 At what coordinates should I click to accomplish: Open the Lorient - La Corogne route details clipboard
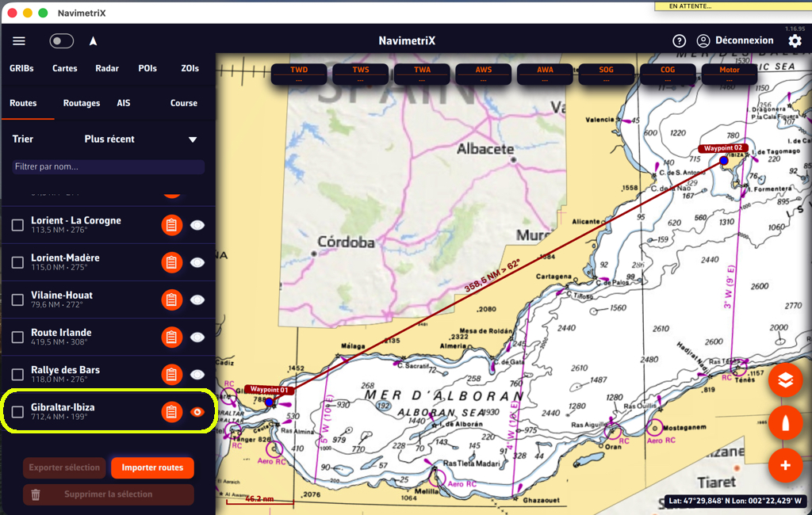point(172,225)
